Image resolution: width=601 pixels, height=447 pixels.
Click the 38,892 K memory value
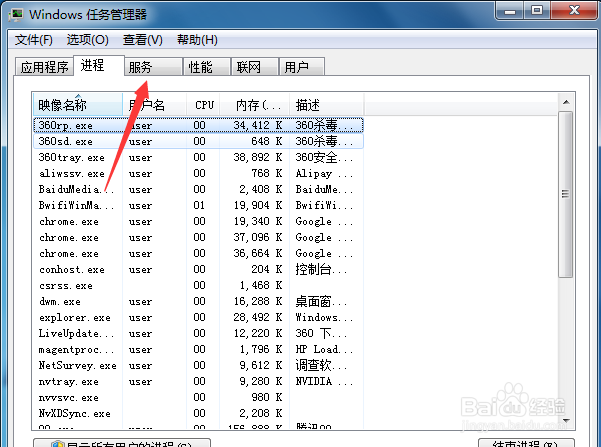pos(258,158)
